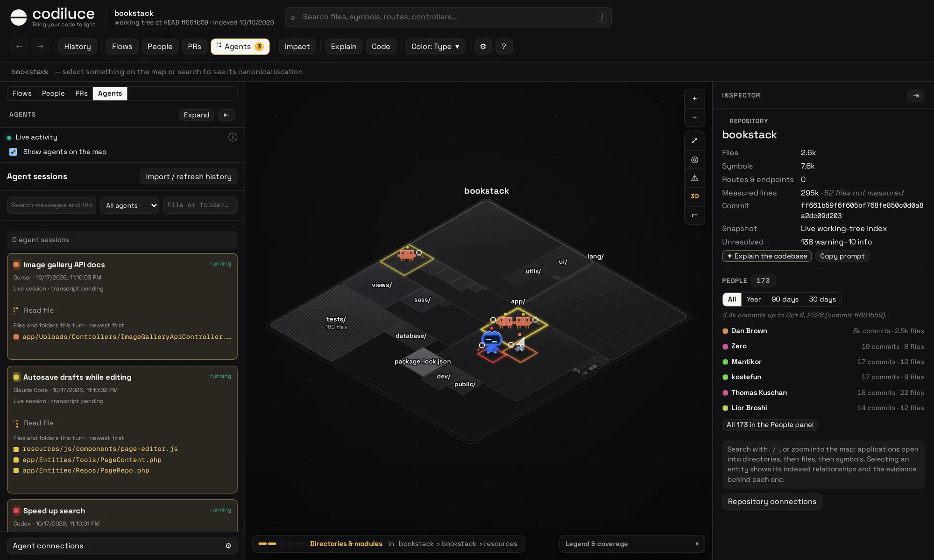Select the Year people filter
This screenshot has height=560, width=934.
pyautogui.click(x=753, y=300)
